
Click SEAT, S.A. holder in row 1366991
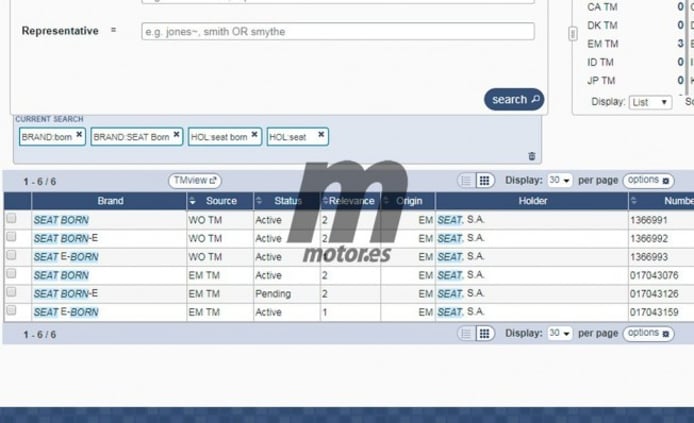[461, 220]
